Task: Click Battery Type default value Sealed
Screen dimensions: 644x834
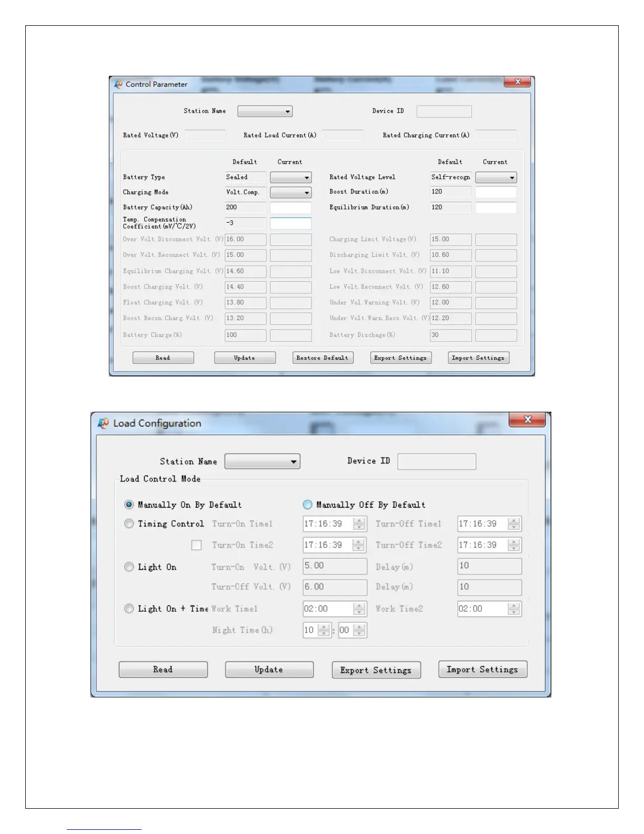Action: click(x=246, y=177)
